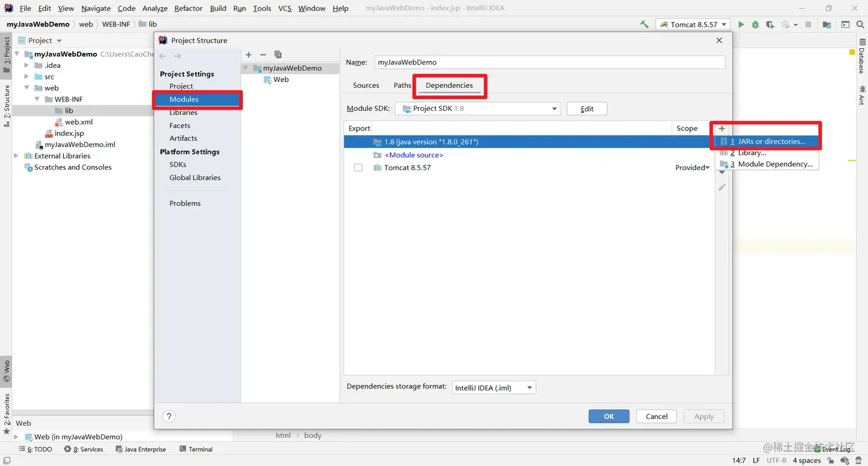Open the Refactor menu
Image resolution: width=868 pixels, height=466 pixels.
(x=188, y=9)
